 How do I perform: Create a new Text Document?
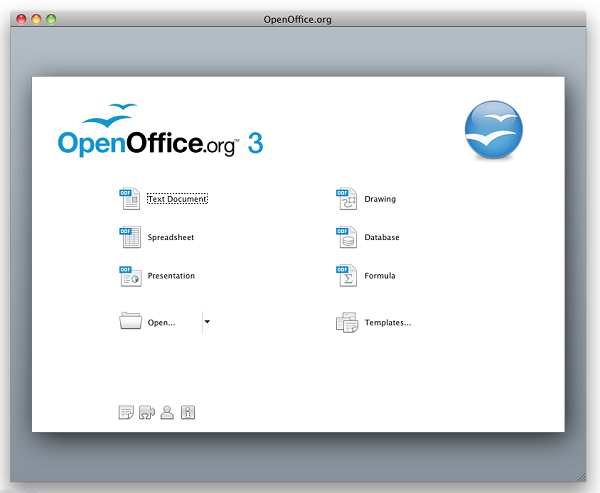point(178,199)
